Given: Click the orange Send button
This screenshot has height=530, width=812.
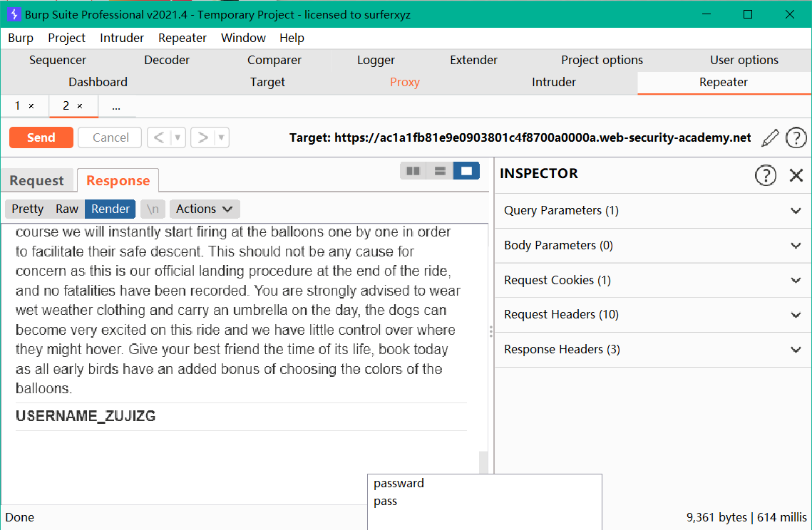Looking at the screenshot, I should click(x=41, y=137).
